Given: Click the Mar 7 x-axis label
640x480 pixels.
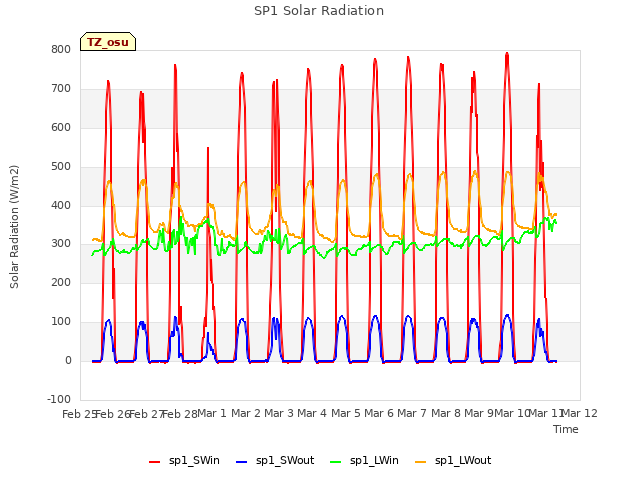Looking at the screenshot, I should 412,413.
